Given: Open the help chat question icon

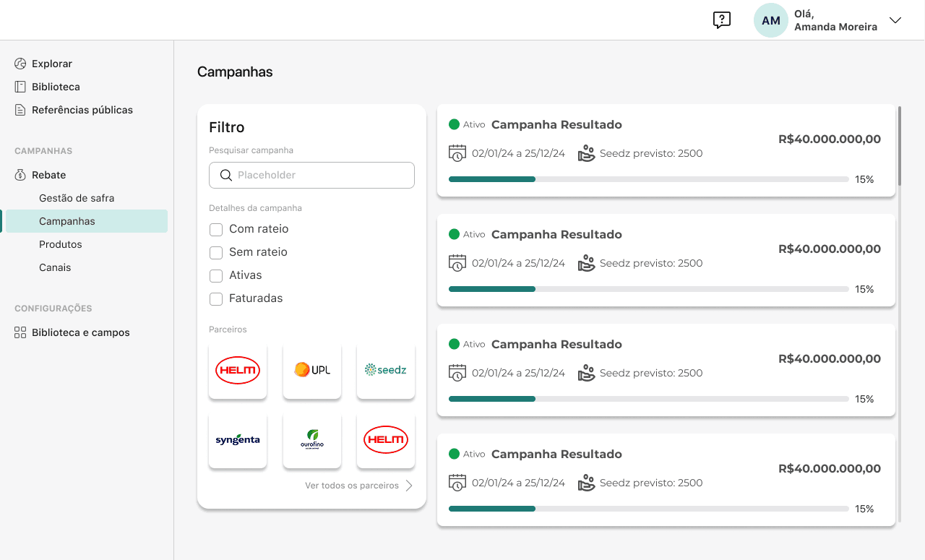Looking at the screenshot, I should (722, 20).
